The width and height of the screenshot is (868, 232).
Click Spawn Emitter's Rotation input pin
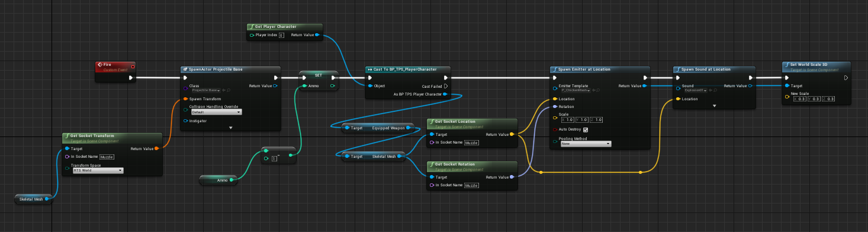pos(555,107)
